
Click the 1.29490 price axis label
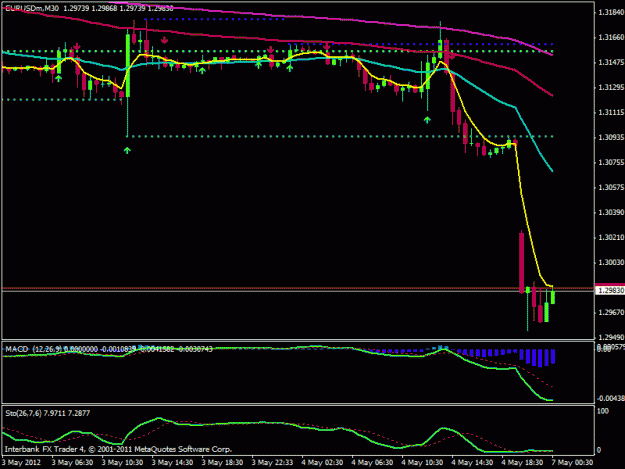[x=611, y=337]
